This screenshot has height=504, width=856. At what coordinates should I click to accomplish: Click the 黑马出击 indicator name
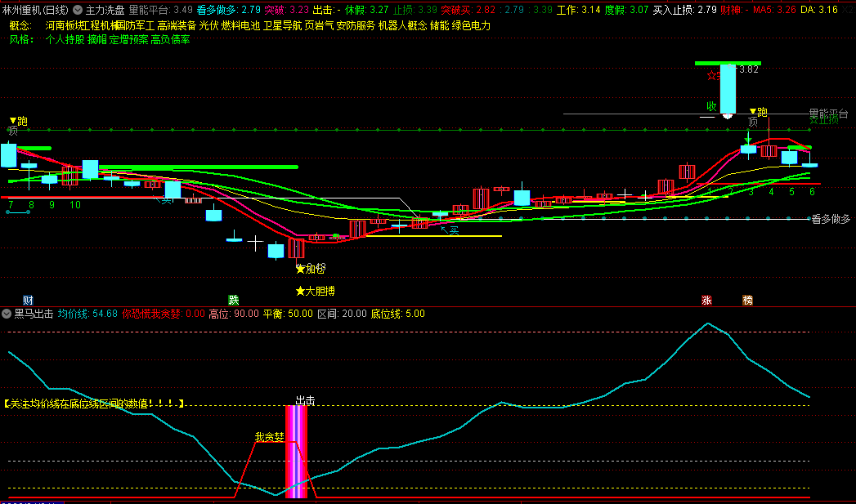(x=34, y=314)
